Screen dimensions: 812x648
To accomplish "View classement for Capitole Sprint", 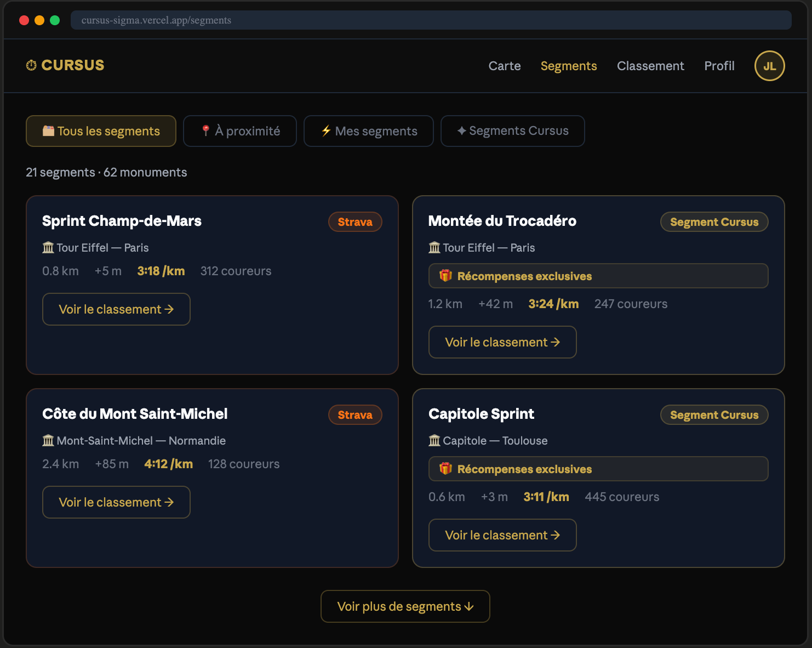I will tap(502, 535).
